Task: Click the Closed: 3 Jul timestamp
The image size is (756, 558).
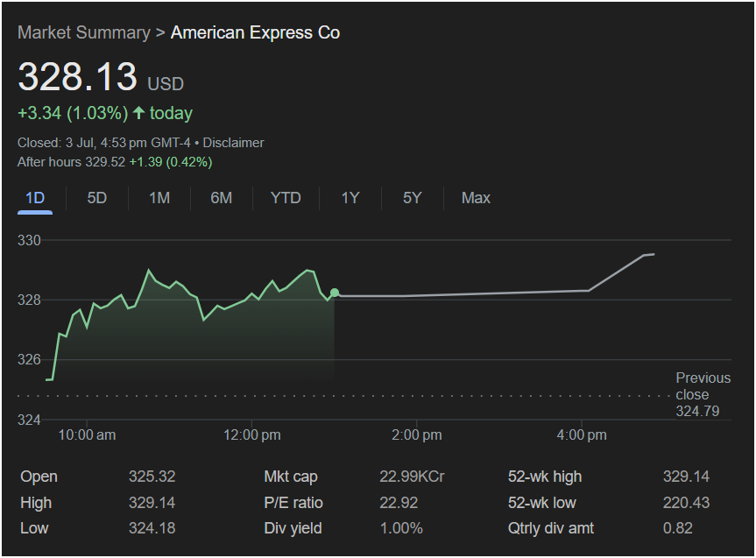Action: pos(104,143)
